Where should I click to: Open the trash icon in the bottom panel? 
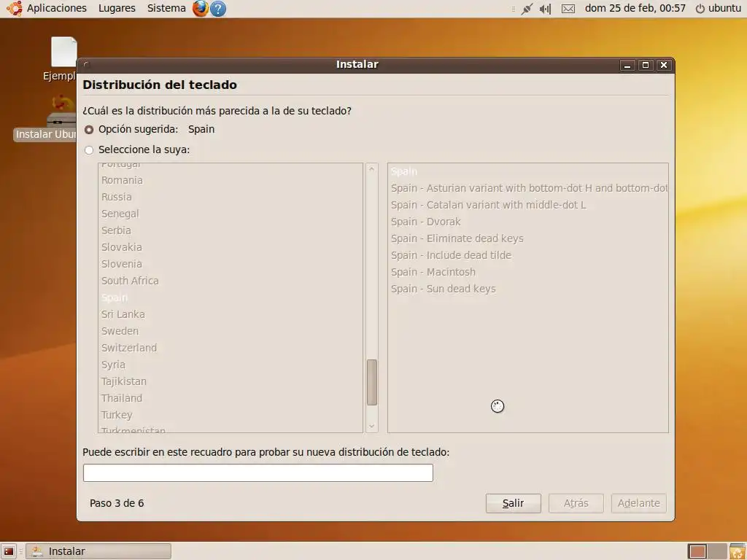[737, 551]
